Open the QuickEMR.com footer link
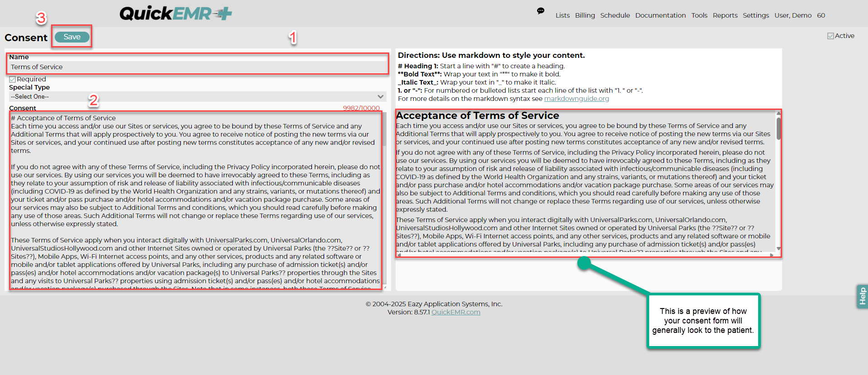 click(x=456, y=312)
